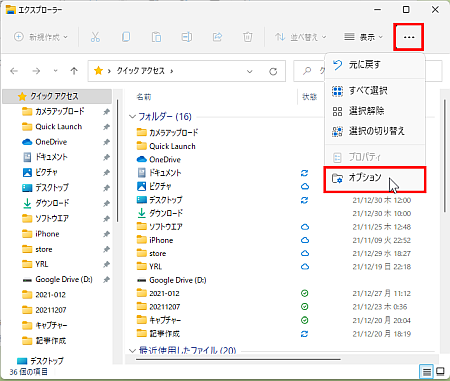This screenshot has width=450, height=381.
Task: Click the chevron after クイック アクセス in path
Action: click(172, 71)
